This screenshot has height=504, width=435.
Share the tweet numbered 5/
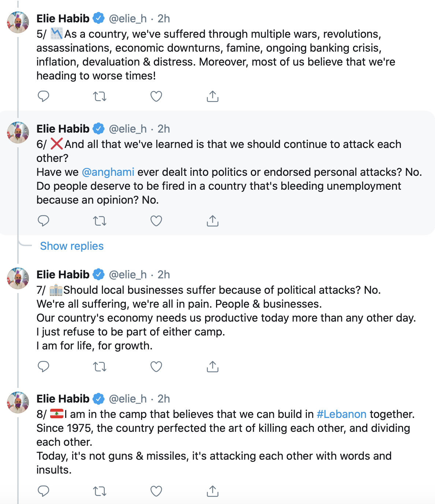212,96
